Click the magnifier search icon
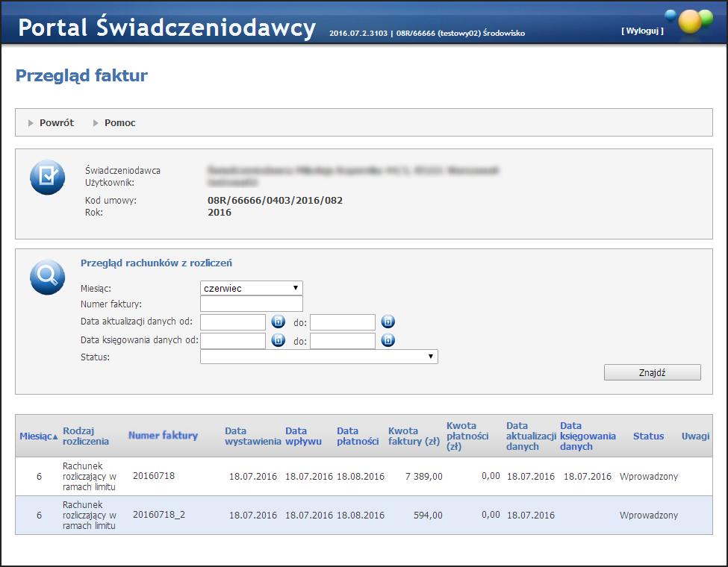This screenshot has width=728, height=567. click(x=47, y=277)
